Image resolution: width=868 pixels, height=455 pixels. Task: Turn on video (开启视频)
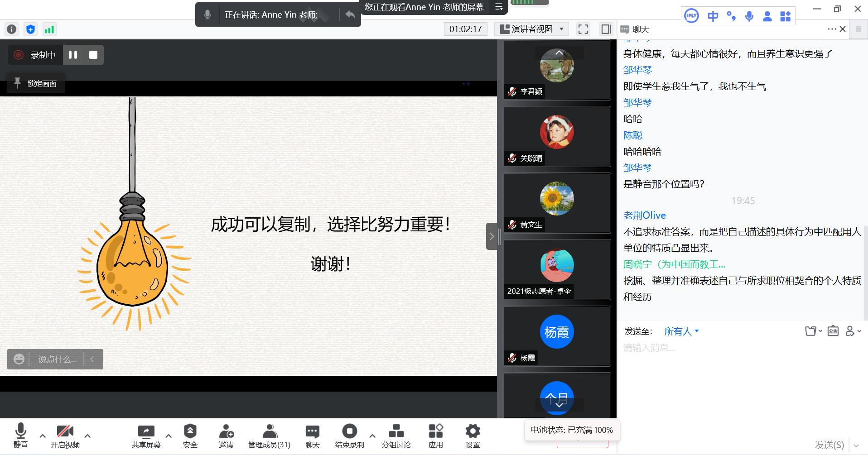click(x=65, y=436)
